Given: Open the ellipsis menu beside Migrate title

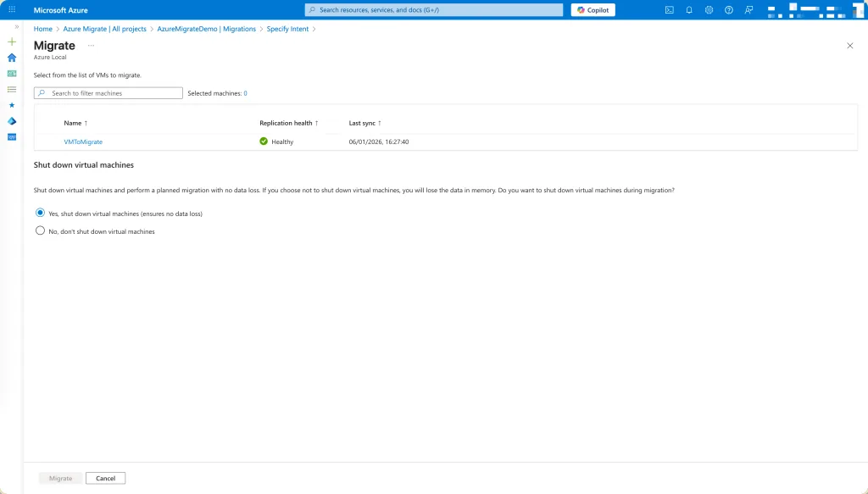Looking at the screenshot, I should pyautogui.click(x=91, y=46).
